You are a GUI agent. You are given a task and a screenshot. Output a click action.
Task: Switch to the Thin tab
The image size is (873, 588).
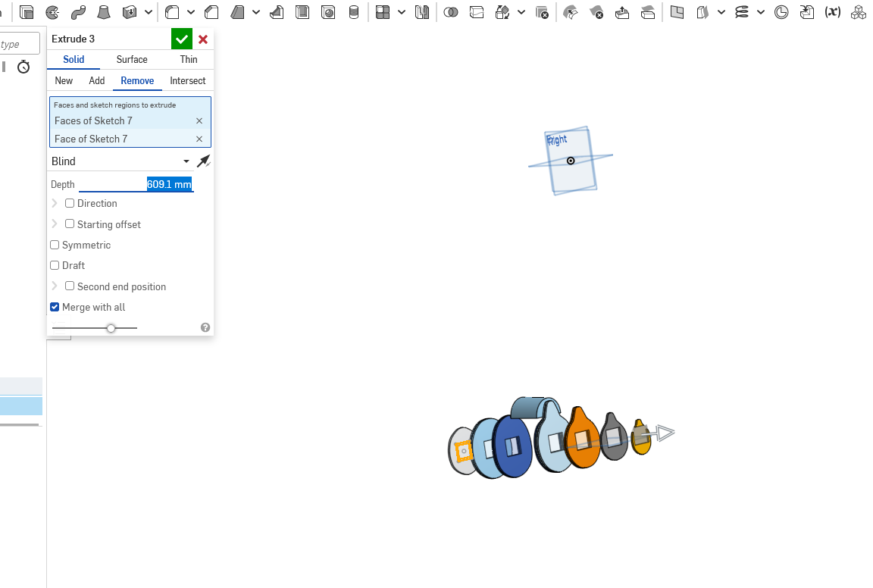coord(188,60)
